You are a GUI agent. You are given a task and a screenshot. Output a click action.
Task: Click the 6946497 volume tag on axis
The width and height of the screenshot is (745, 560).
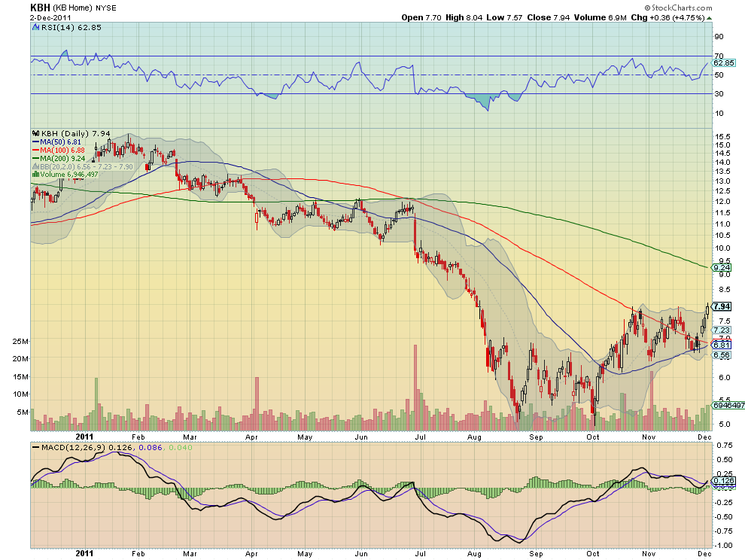(728, 406)
